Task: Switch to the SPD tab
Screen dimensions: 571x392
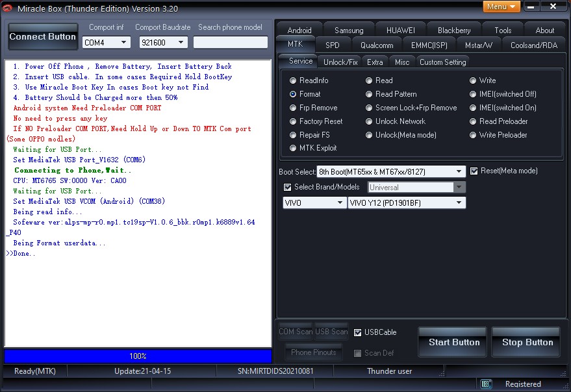Action: [332, 45]
